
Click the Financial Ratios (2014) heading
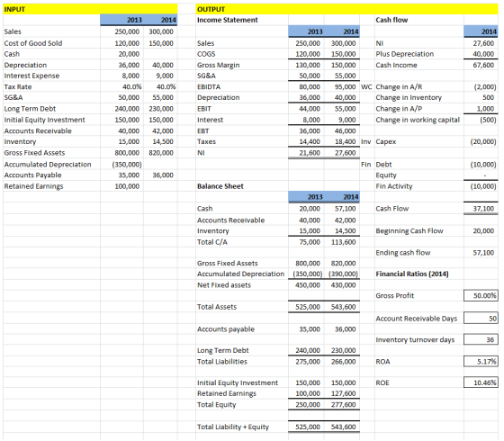pyautogui.click(x=412, y=274)
